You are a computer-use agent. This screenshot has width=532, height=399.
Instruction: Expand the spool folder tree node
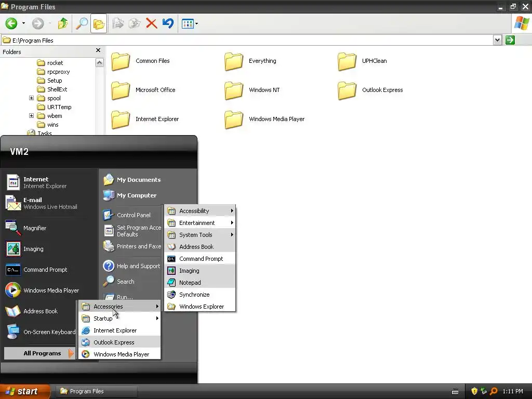pyautogui.click(x=31, y=98)
